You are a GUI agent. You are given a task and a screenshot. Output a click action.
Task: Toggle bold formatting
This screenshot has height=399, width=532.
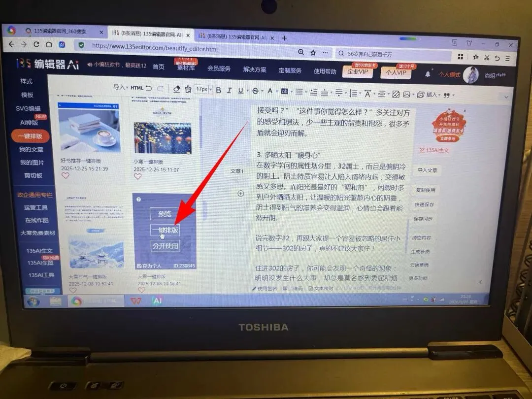pyautogui.click(x=219, y=90)
